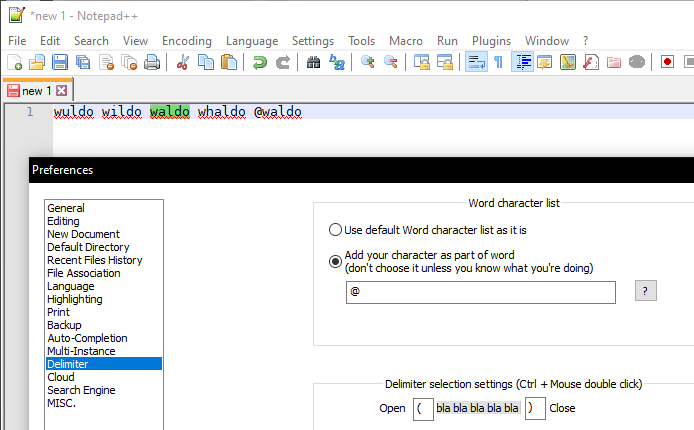Viewport: 694px width, 430px height.
Task: Open the Plugins menu
Action: (491, 41)
